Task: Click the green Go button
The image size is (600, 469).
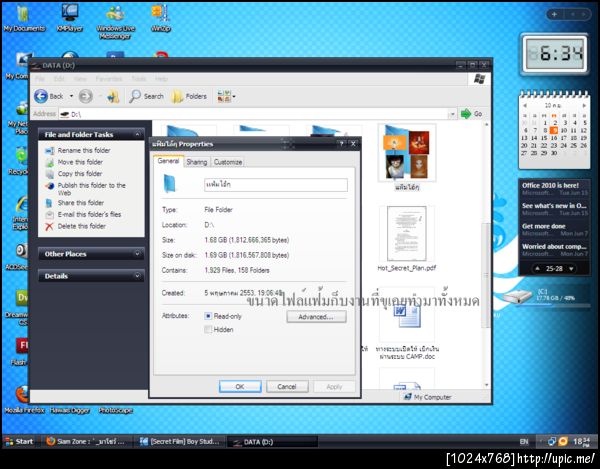Action: pos(471,114)
